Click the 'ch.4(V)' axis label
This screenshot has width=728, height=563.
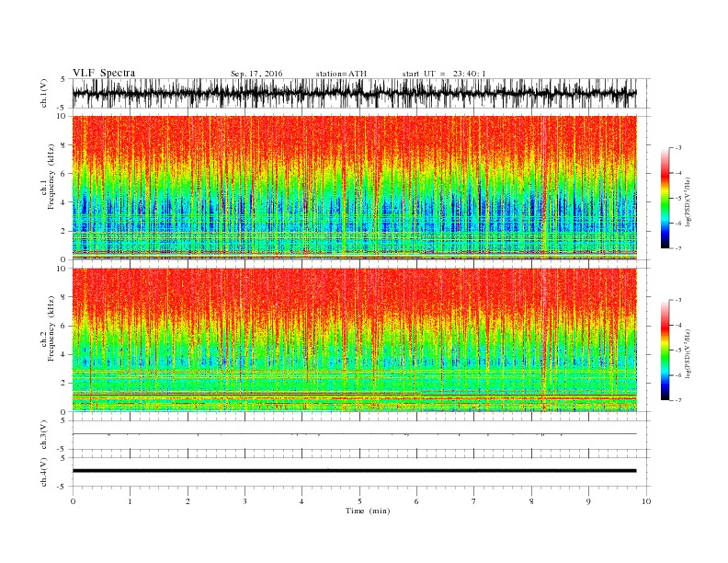(x=44, y=472)
